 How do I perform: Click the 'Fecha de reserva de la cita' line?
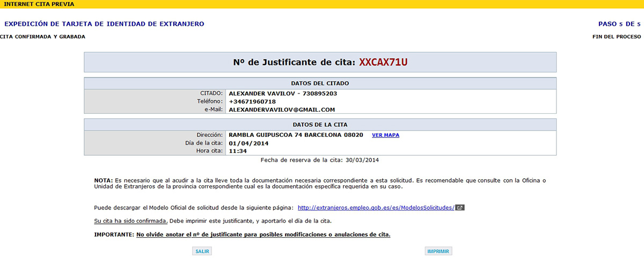click(x=320, y=160)
